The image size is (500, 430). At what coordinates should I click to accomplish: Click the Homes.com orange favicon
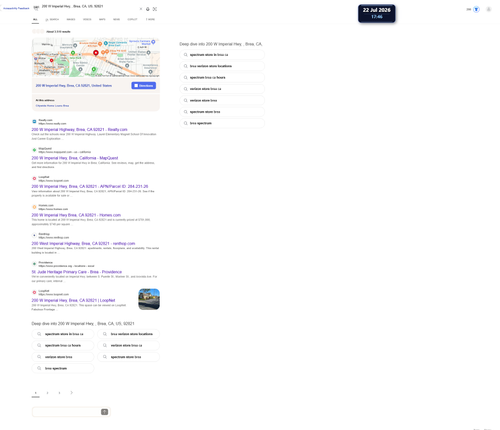tap(34, 207)
